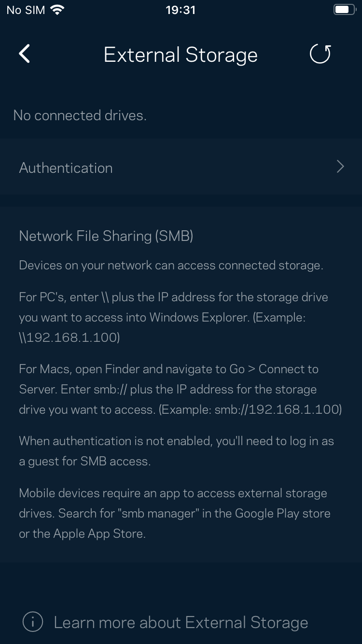This screenshot has width=362, height=644.
Task: Tap the guest SMB access paragraph
Action: coord(176,451)
